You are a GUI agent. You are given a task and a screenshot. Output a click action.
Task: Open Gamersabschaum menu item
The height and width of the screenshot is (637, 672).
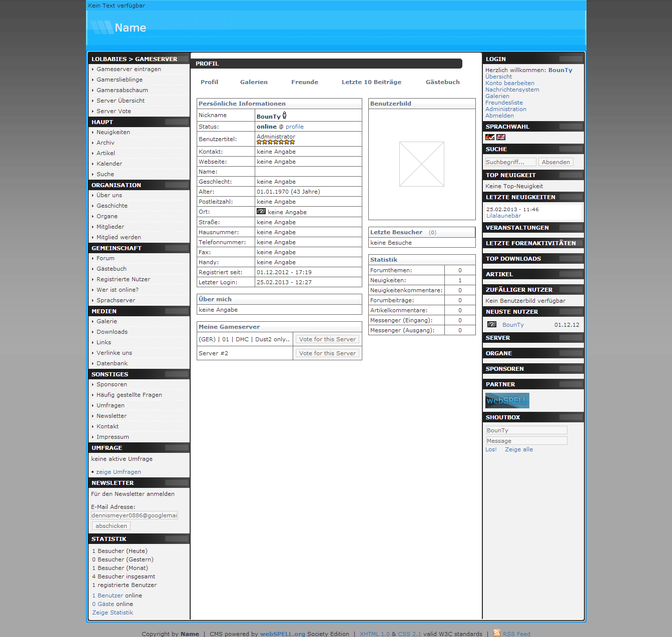tap(122, 90)
